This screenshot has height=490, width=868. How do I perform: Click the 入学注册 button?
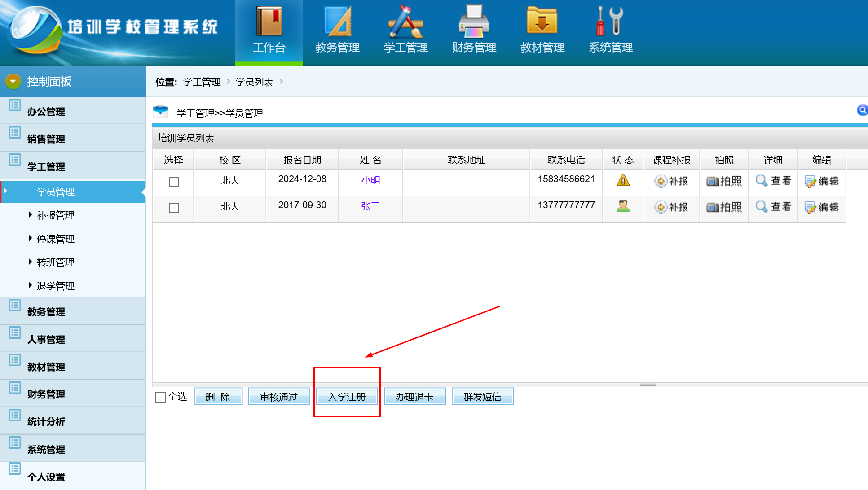click(347, 397)
